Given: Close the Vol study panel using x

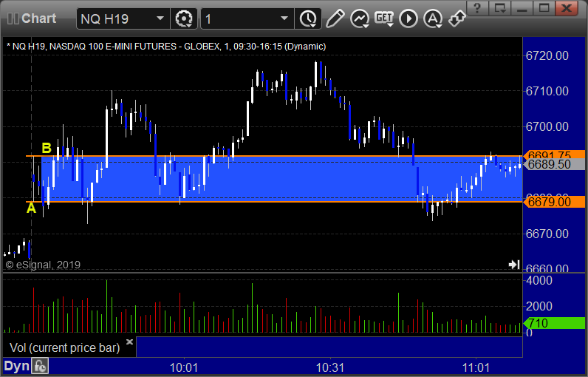Looking at the screenshot, I should click(x=130, y=342).
